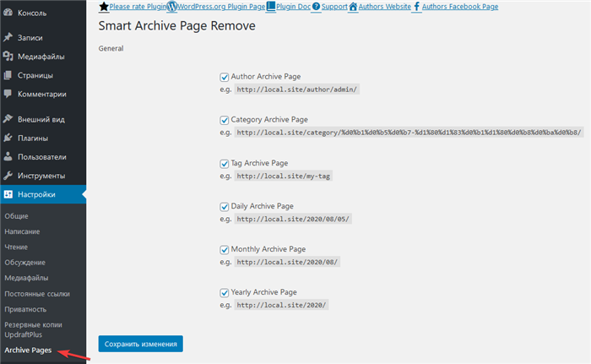Toggle the Tag Archive Page checkbox

coord(225,164)
